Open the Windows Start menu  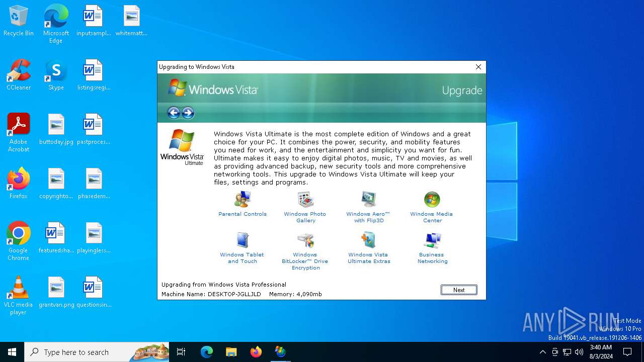[12, 352]
